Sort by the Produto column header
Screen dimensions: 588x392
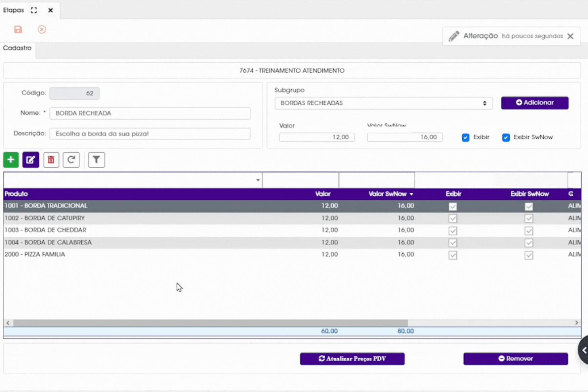[x=16, y=194]
